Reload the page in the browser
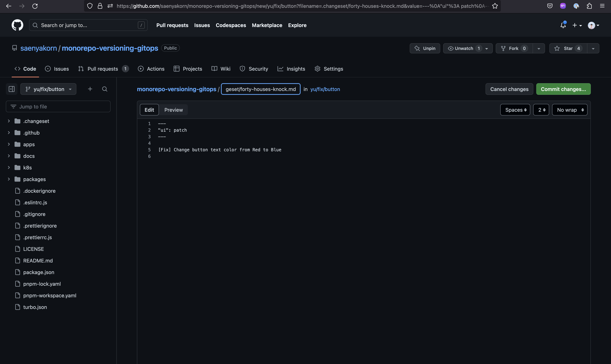611x364 pixels. point(35,6)
